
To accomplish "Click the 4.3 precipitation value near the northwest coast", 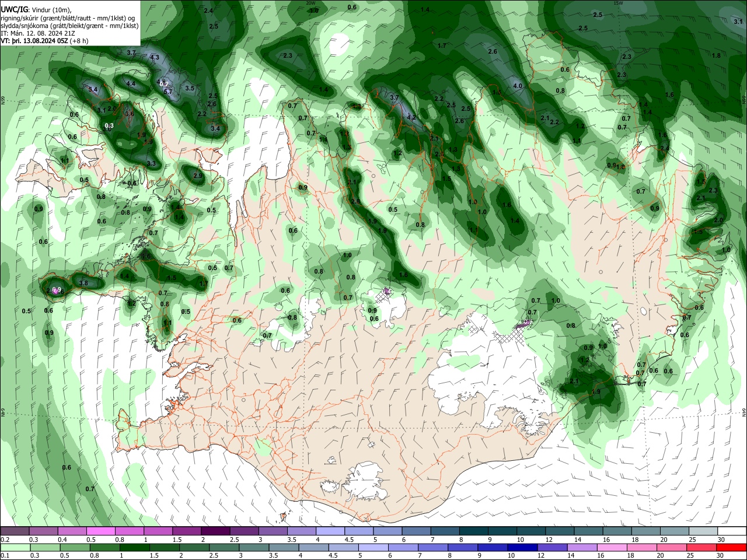I will pos(155,58).
